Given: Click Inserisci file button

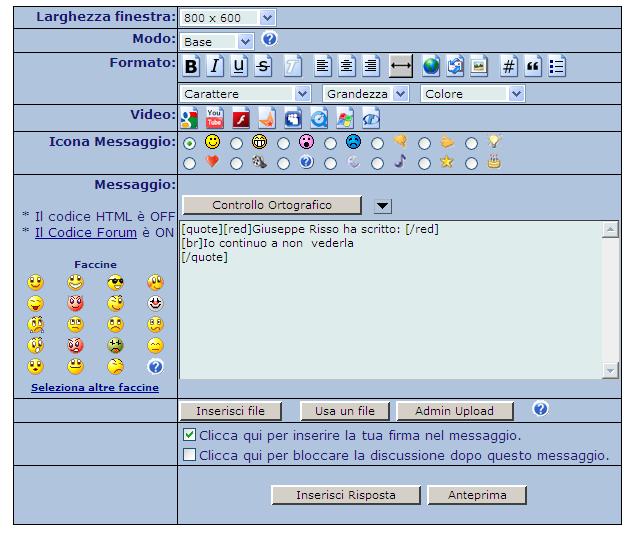Looking at the screenshot, I should click(231, 411).
